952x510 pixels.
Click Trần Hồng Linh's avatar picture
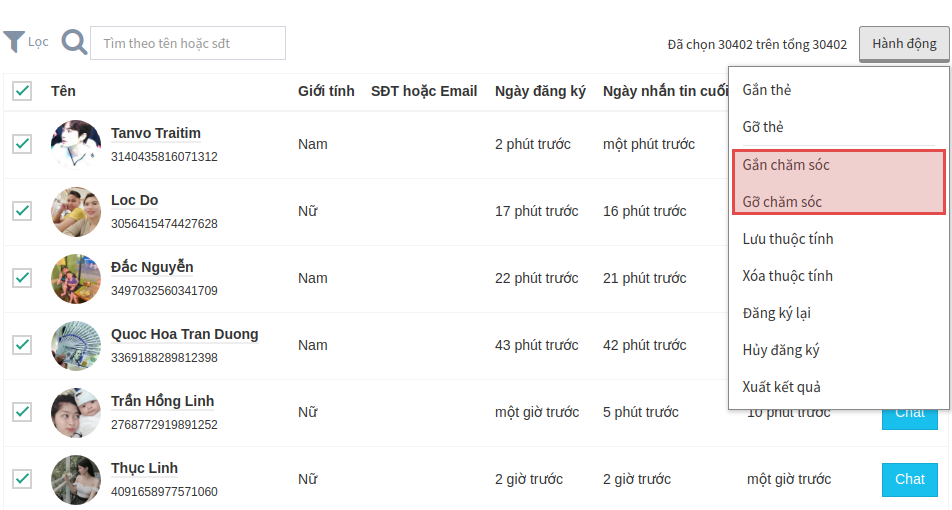click(76, 413)
